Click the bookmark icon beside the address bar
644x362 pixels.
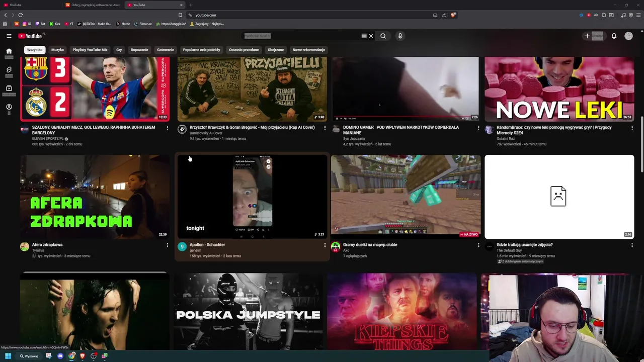click(180, 15)
